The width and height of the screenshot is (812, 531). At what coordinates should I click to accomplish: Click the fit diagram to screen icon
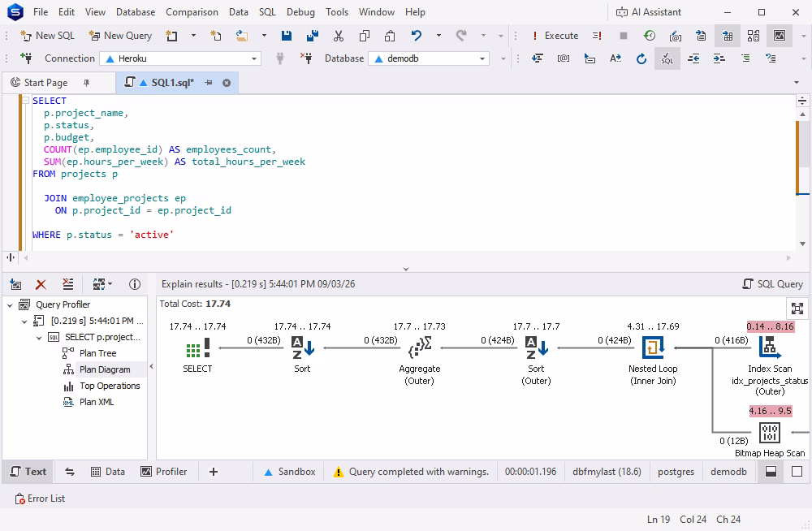click(797, 309)
